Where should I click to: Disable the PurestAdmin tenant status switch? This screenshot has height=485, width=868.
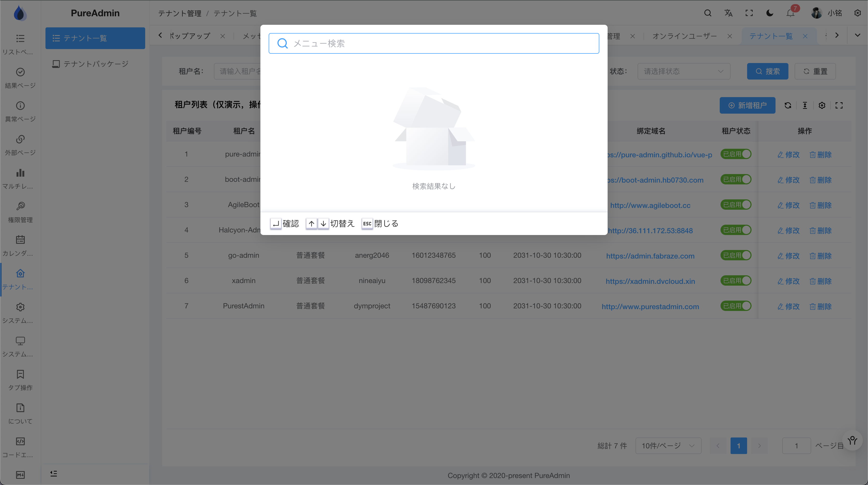735,306
